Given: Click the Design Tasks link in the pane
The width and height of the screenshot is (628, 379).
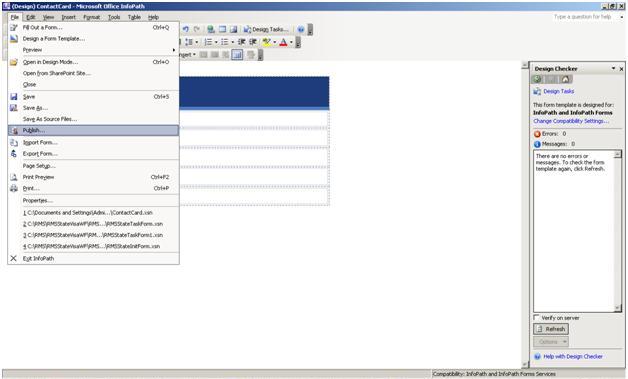Looking at the screenshot, I should click(558, 91).
